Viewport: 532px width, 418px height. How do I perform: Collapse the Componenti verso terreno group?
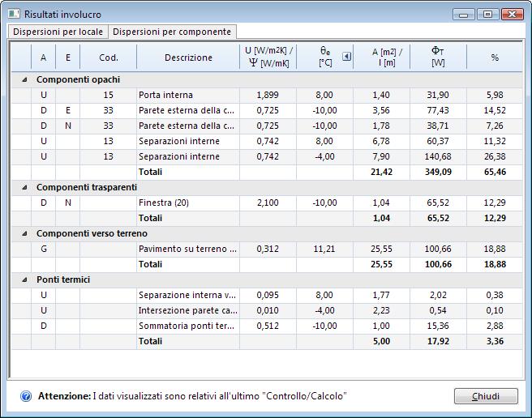click(24, 233)
